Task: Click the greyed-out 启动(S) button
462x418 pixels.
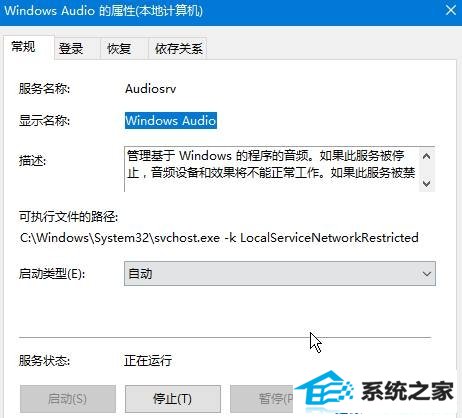Action: coord(68,399)
